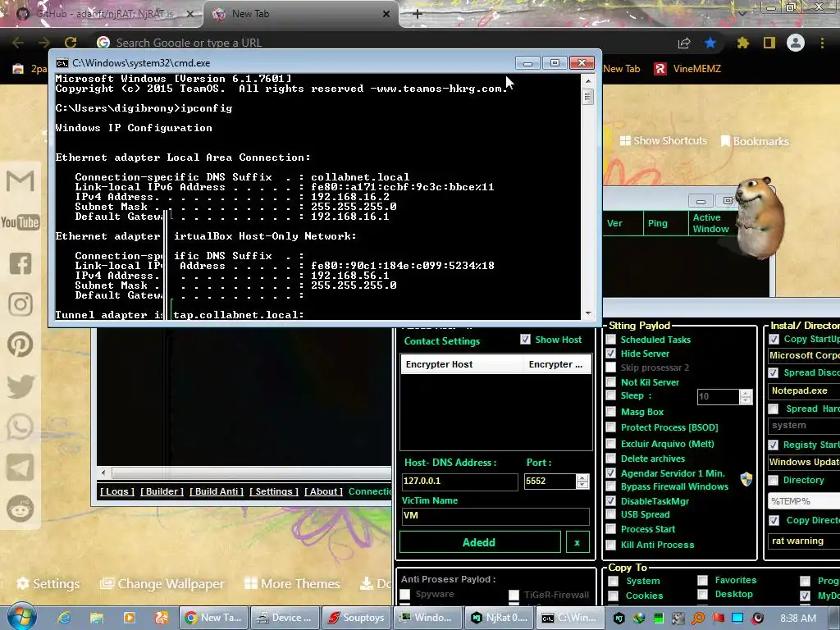The image size is (840, 630).
Task: Launch Internet Explorer from the taskbar
Action: pyautogui.click(x=64, y=618)
